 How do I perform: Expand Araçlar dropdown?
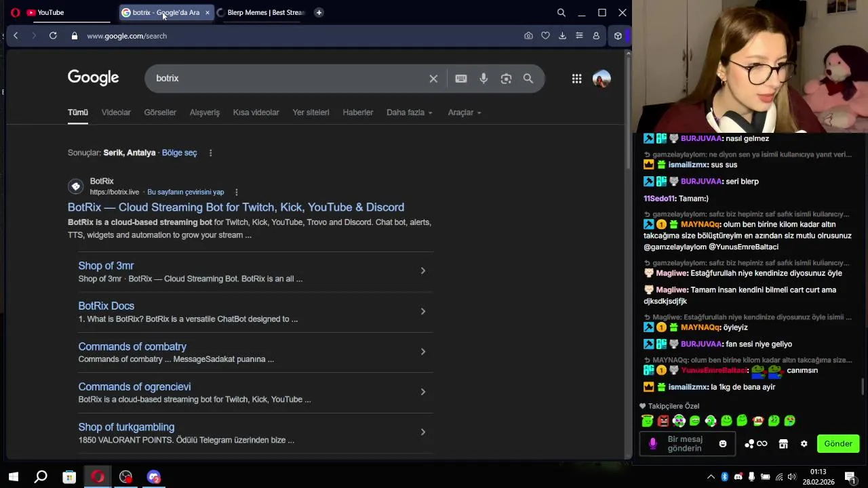[465, 113]
